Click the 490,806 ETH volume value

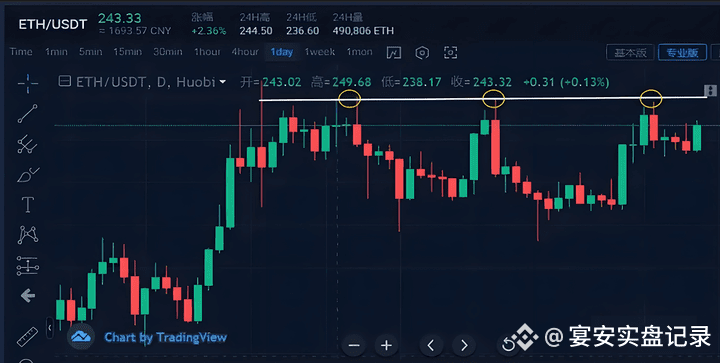click(363, 31)
